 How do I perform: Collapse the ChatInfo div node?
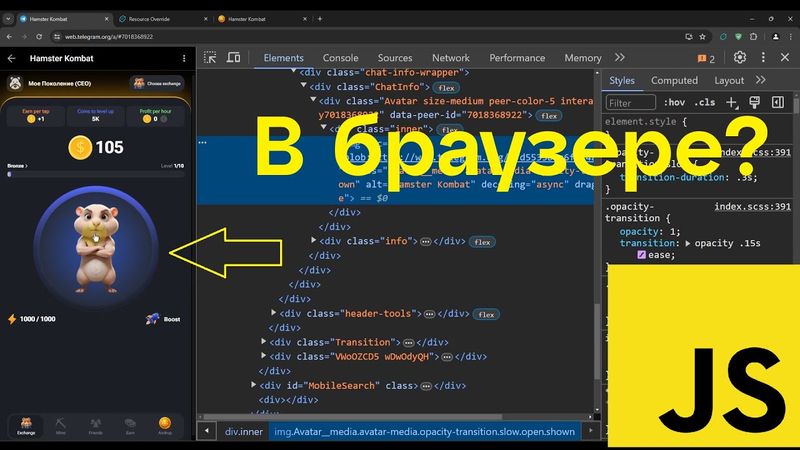(x=304, y=86)
